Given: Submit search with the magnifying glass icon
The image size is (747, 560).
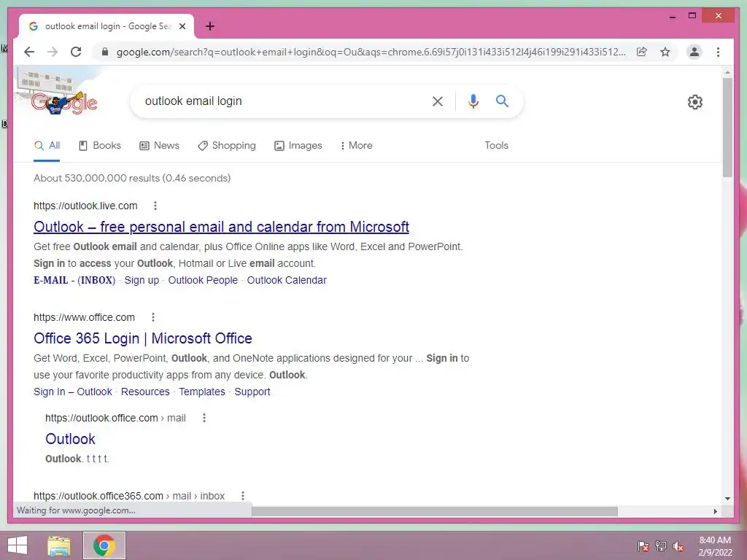Looking at the screenshot, I should 502,101.
